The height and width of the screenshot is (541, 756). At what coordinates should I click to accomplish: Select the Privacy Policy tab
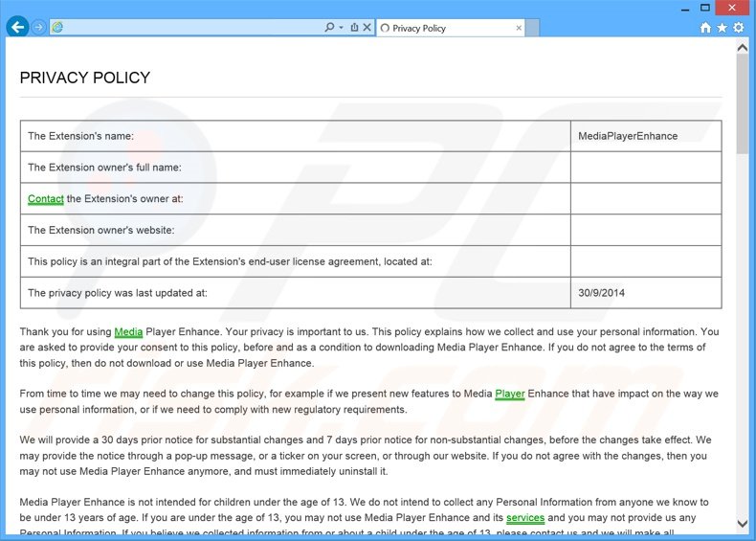[450, 28]
